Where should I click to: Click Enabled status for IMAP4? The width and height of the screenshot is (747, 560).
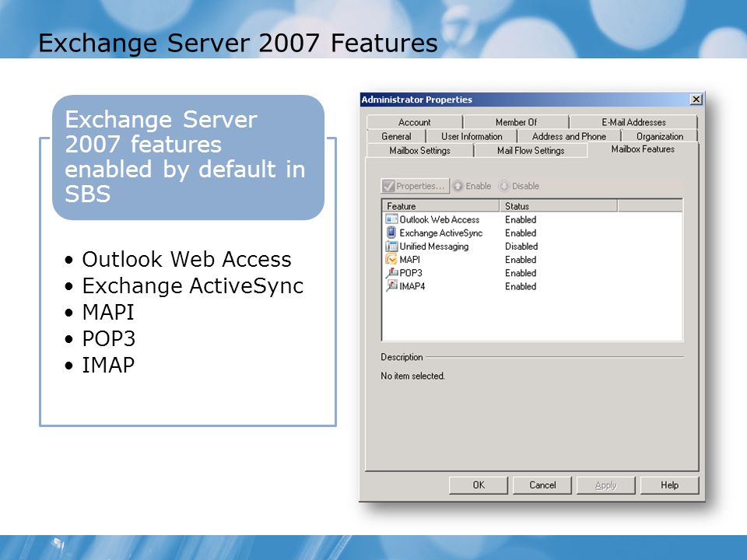point(521,286)
